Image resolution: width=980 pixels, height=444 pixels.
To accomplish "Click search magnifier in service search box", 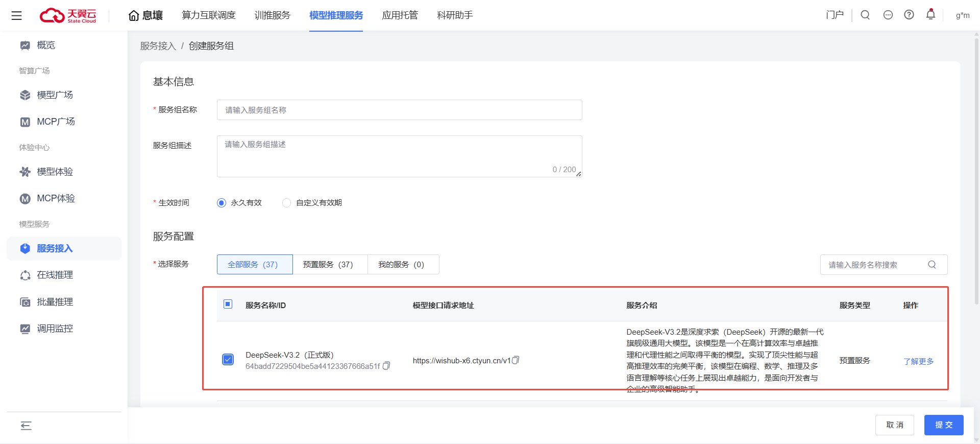I will 932,265.
